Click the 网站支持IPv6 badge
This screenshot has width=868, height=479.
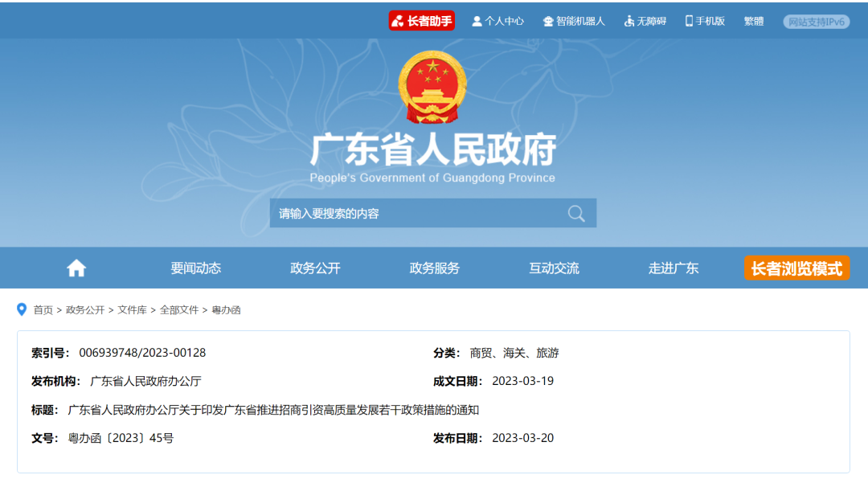click(817, 22)
